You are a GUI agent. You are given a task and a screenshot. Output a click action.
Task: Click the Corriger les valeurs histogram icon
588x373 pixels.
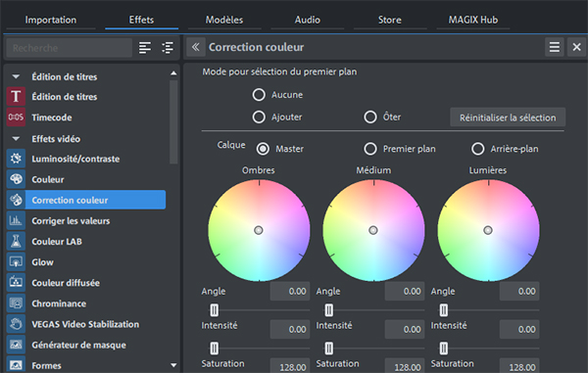[16, 220]
